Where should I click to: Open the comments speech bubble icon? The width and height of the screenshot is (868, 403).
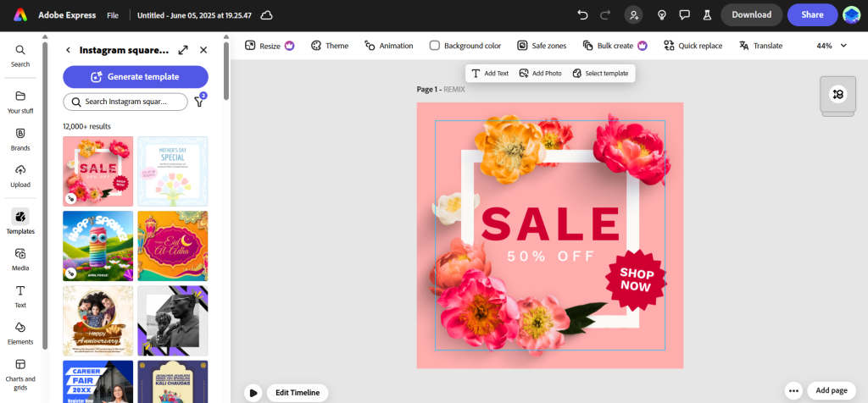(685, 15)
